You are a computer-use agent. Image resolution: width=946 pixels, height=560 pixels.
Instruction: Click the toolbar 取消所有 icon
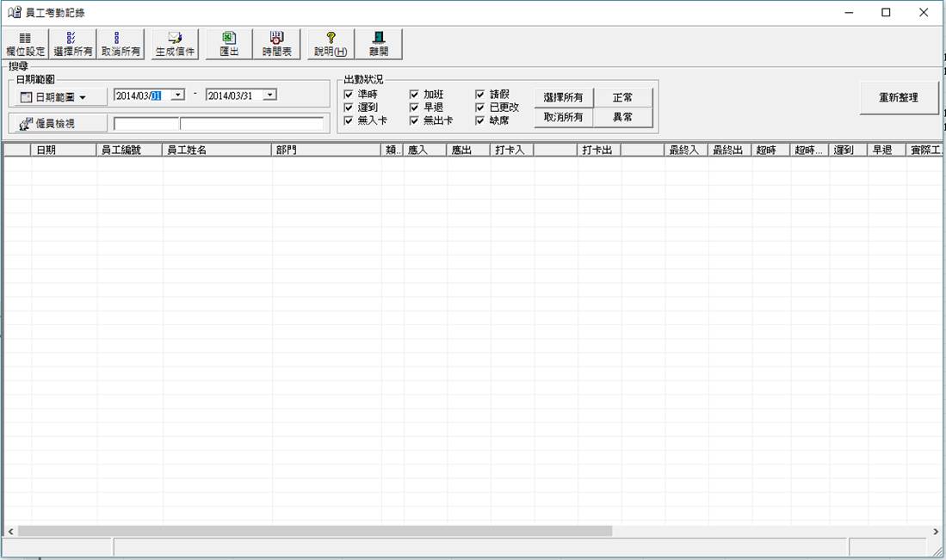coord(121,44)
